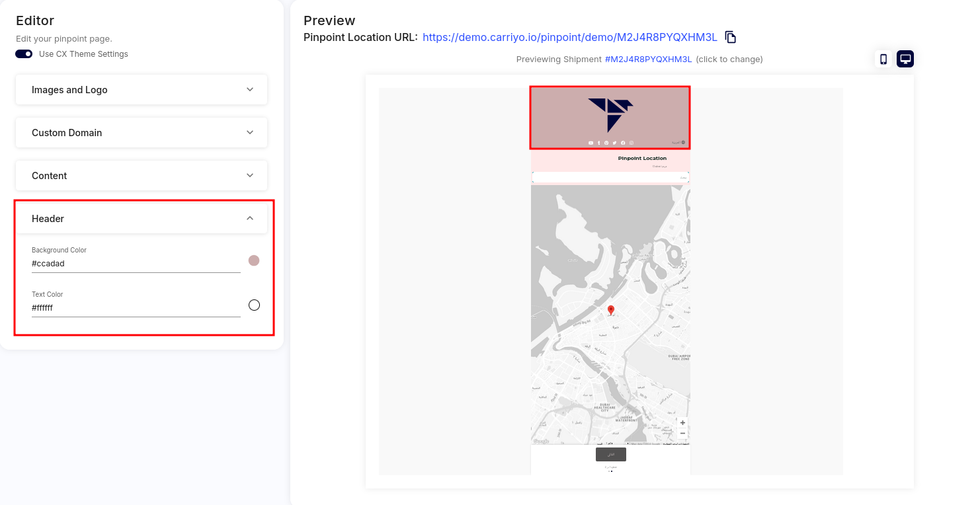Image resolution: width=980 pixels, height=505 pixels.
Task: Open the Background Color swatch picker
Action: (254, 260)
